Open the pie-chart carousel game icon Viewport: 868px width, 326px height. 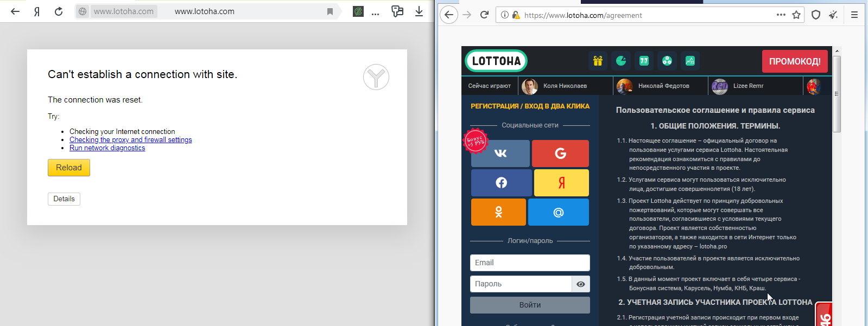[621, 61]
